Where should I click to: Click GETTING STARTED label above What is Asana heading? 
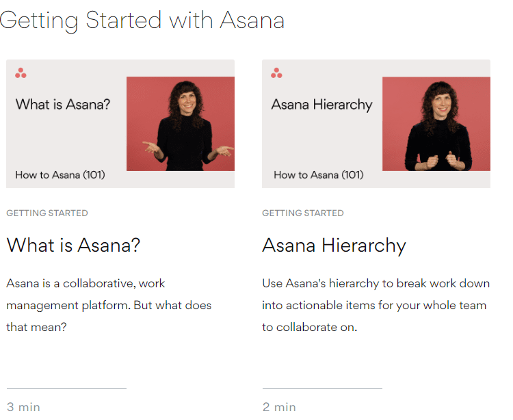[47, 213]
